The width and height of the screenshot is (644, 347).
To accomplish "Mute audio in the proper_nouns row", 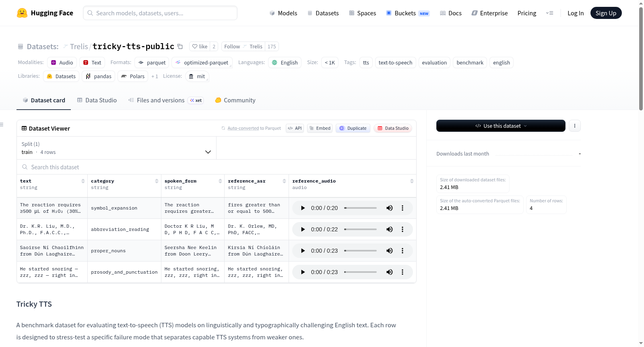I will point(390,251).
